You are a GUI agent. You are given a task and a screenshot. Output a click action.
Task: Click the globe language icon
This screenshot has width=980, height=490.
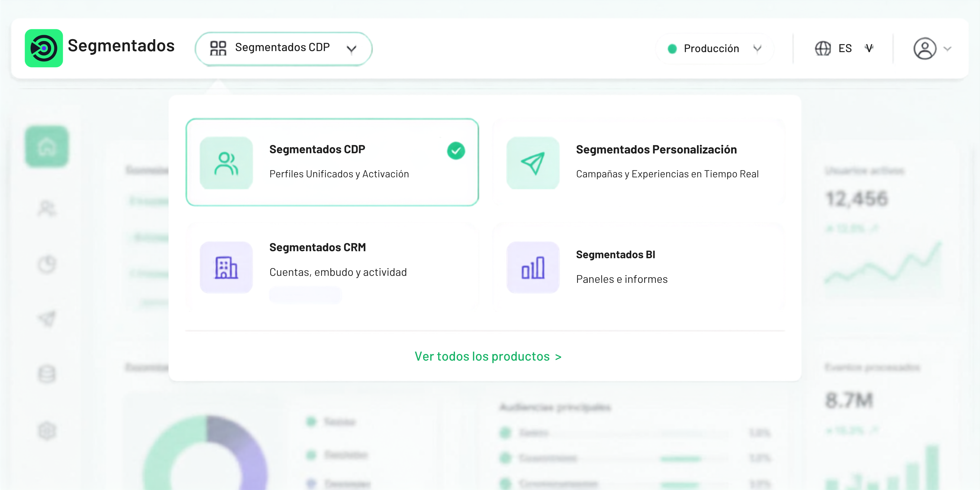coord(823,48)
